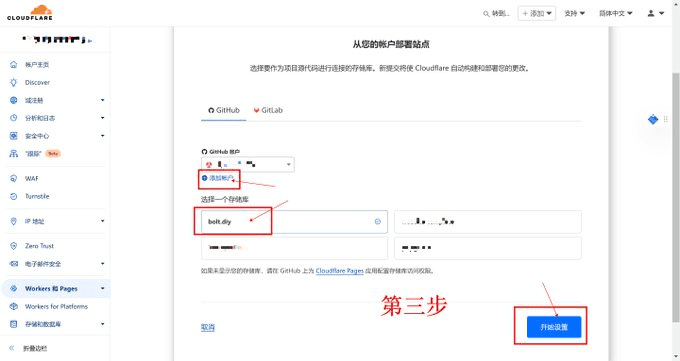Image resolution: width=680 pixels, height=361 pixels.
Task: Click the Cloudflare logo
Action: click(29, 13)
